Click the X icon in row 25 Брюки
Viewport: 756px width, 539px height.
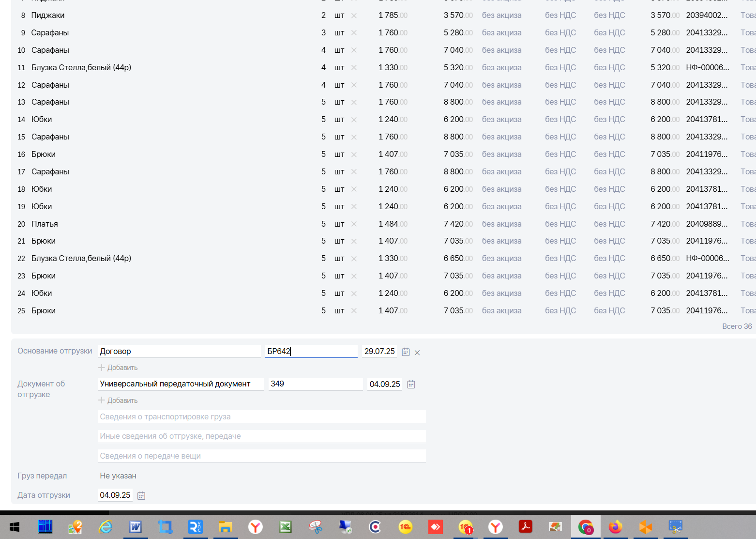pos(354,311)
